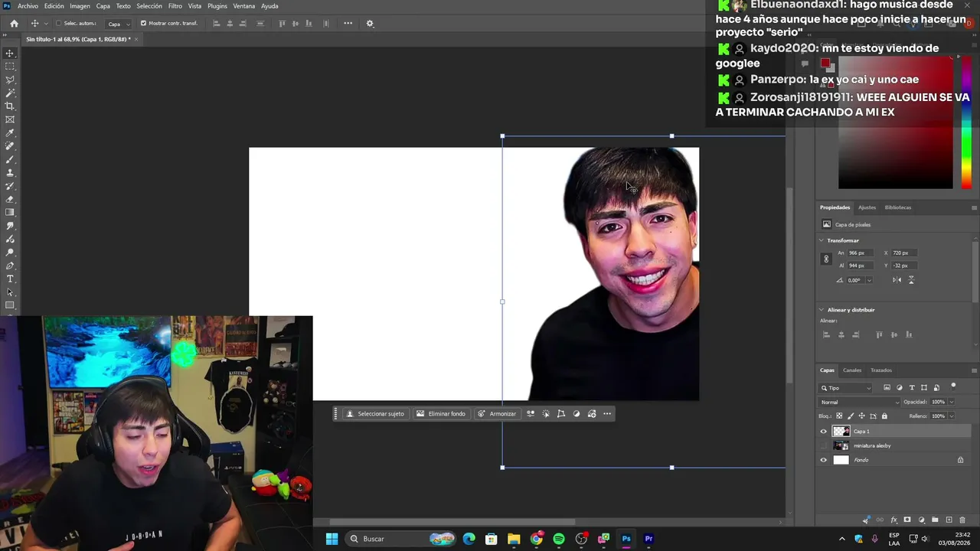This screenshot has height=551, width=980.
Task: Open the Move tool preset picker arrow
Action: (x=46, y=24)
